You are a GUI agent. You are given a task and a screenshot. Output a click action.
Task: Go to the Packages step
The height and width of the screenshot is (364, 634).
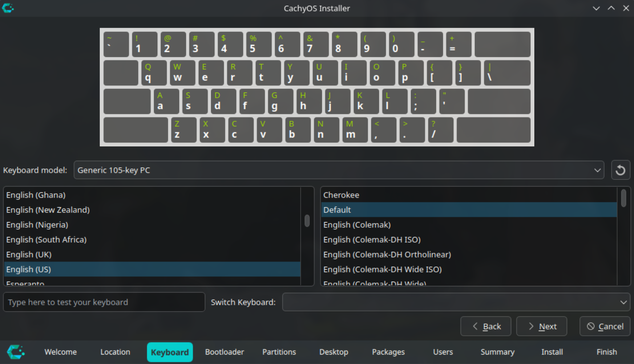pos(388,352)
